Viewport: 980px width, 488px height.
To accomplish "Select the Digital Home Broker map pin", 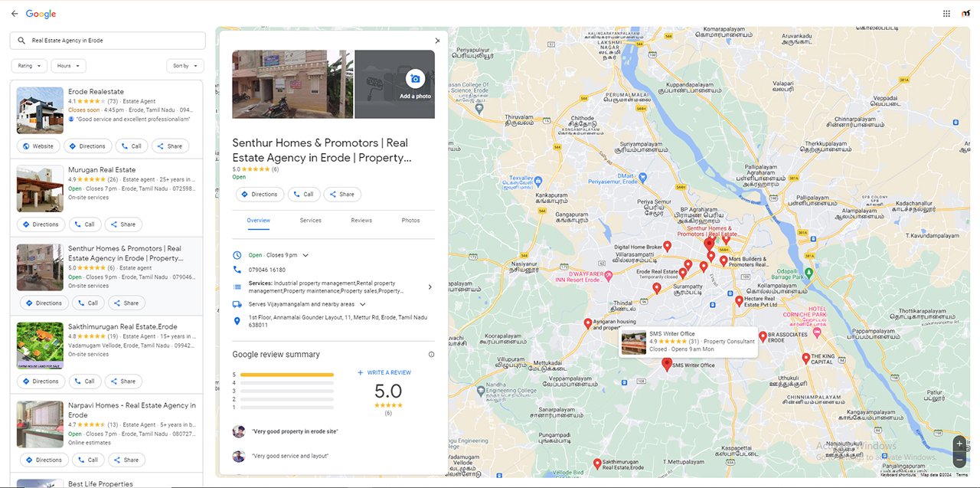I will coord(667,247).
